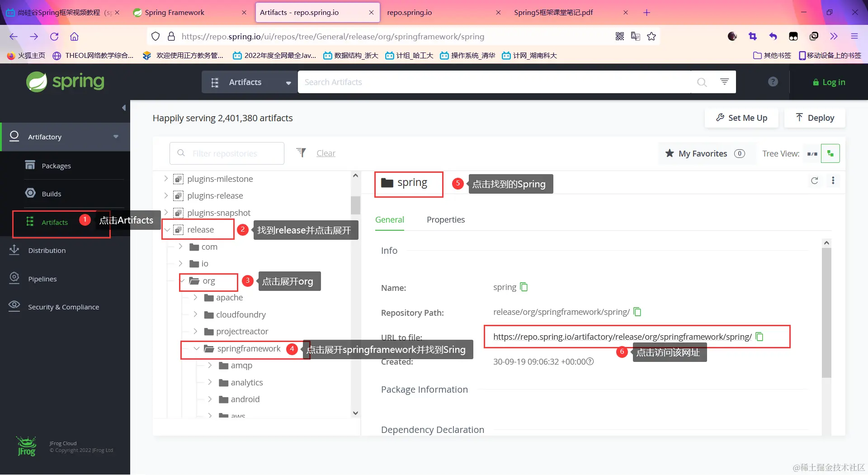Screen dimensions: 868x475
Task: Click the browser address bar
Action: pos(333,36)
